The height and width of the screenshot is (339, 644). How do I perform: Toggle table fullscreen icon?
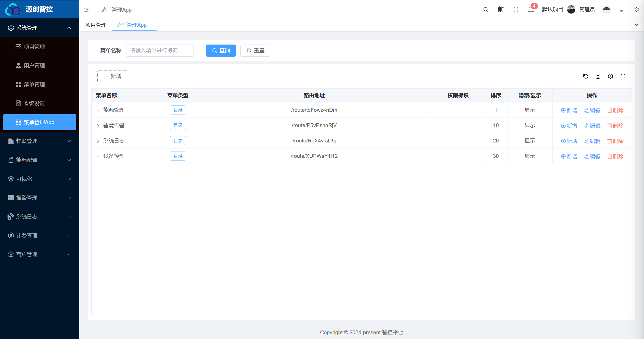pyautogui.click(x=623, y=76)
